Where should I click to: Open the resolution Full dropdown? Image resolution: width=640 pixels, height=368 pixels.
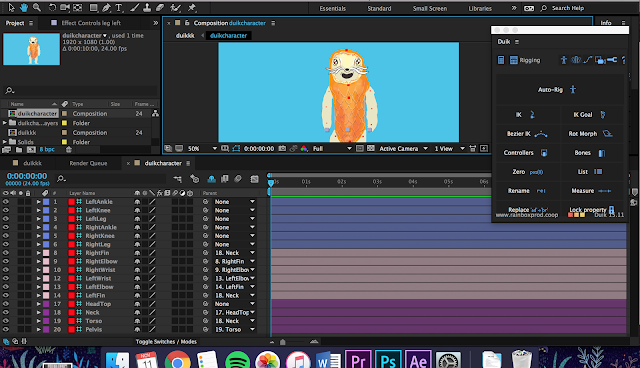click(332, 149)
